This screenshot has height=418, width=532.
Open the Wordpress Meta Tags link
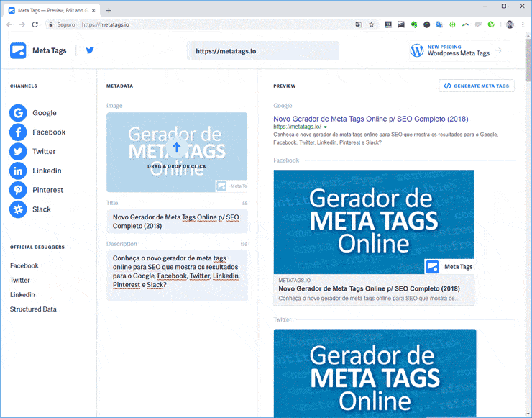pyautogui.click(x=459, y=53)
